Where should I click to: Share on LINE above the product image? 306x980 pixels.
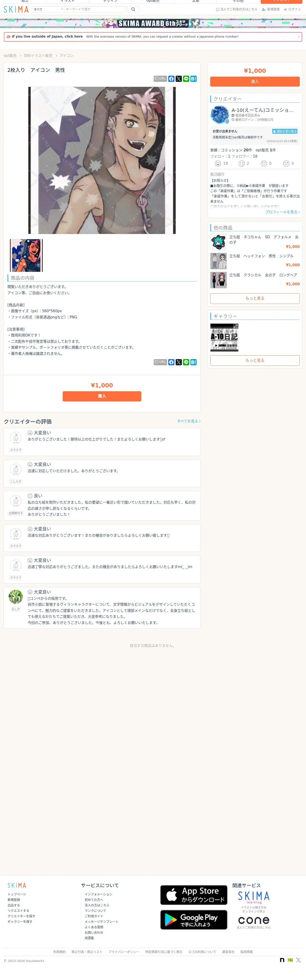click(x=186, y=79)
